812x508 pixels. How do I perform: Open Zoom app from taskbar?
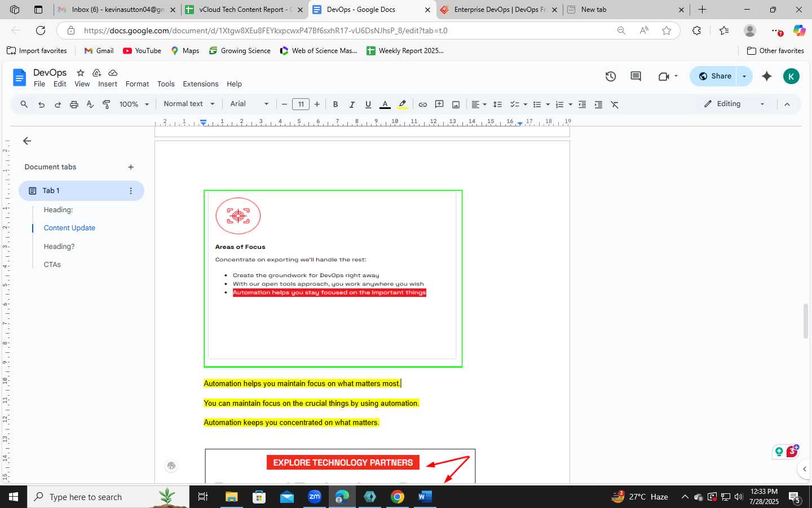pos(314,497)
